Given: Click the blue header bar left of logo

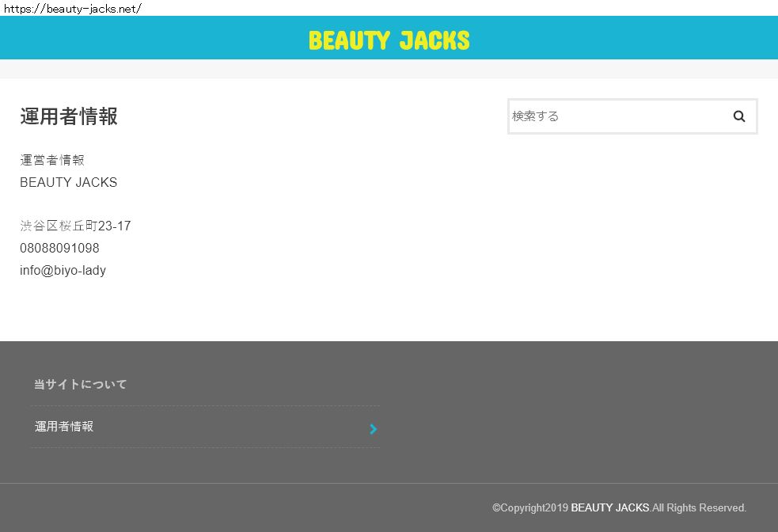Looking at the screenshot, I should tap(150, 38).
